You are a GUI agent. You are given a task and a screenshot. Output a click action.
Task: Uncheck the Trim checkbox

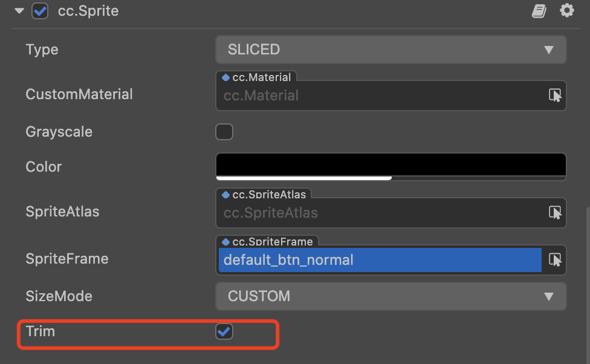coord(224,331)
